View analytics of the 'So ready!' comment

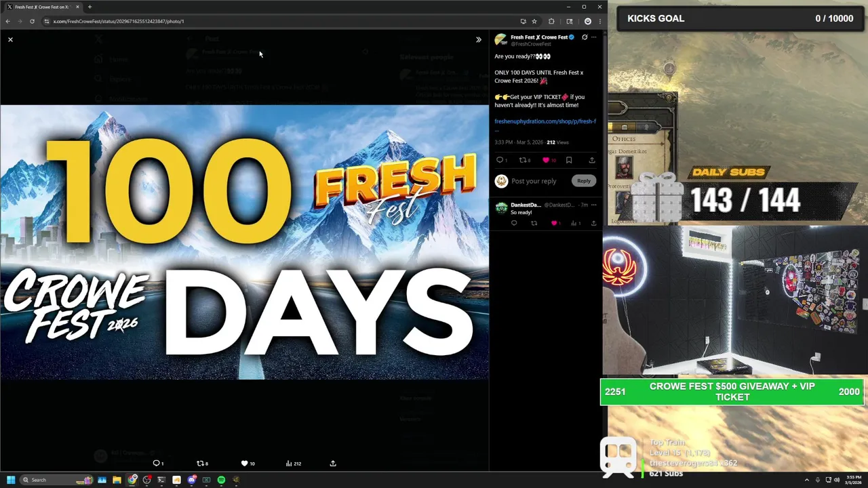click(x=575, y=223)
